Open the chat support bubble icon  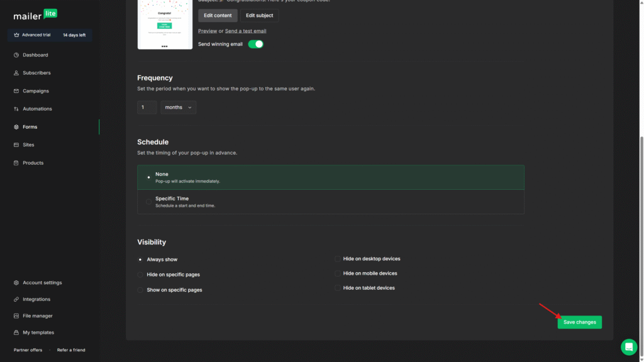point(628,347)
